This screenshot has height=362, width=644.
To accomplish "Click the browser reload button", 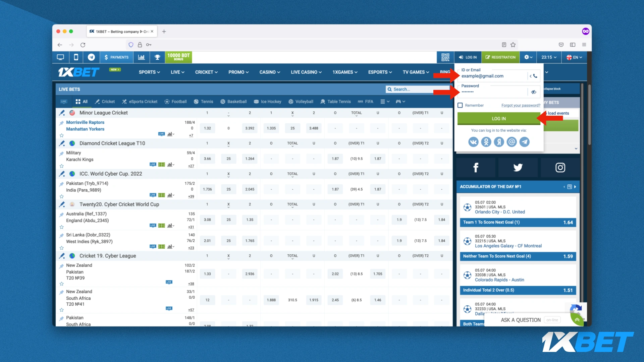I will click(83, 45).
